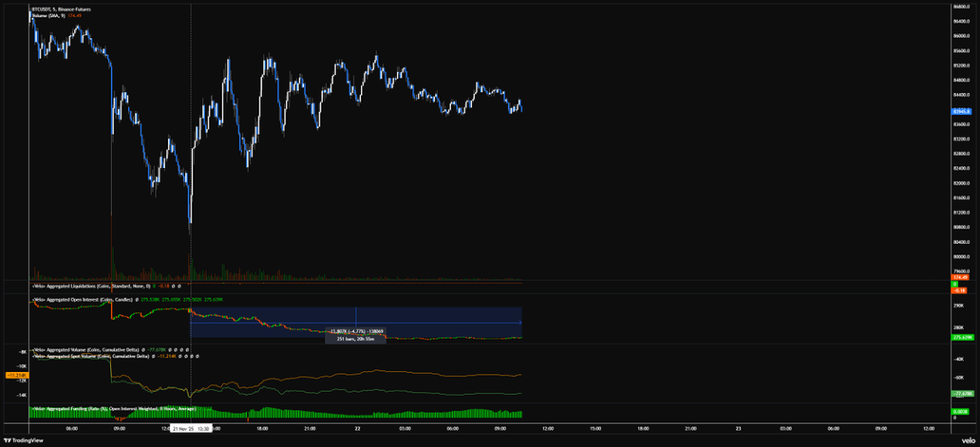
Task: Click the '22' date marker on time axis
Action: click(x=357, y=429)
